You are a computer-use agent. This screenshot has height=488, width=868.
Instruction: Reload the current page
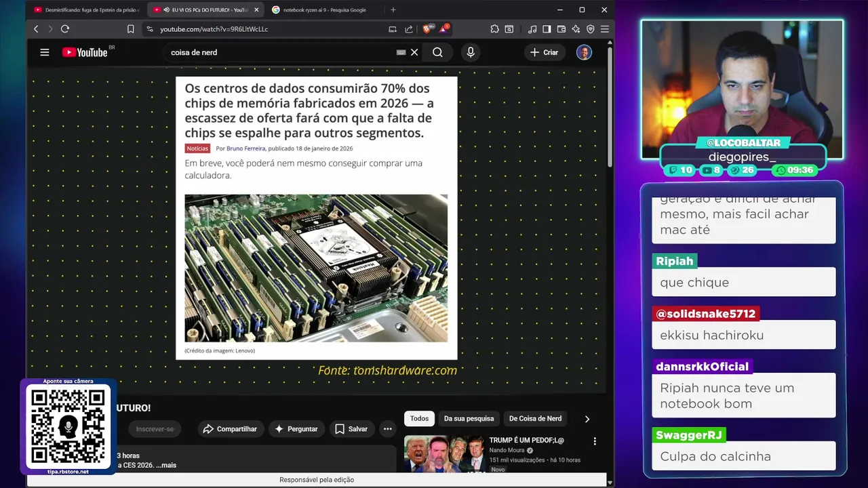click(65, 29)
